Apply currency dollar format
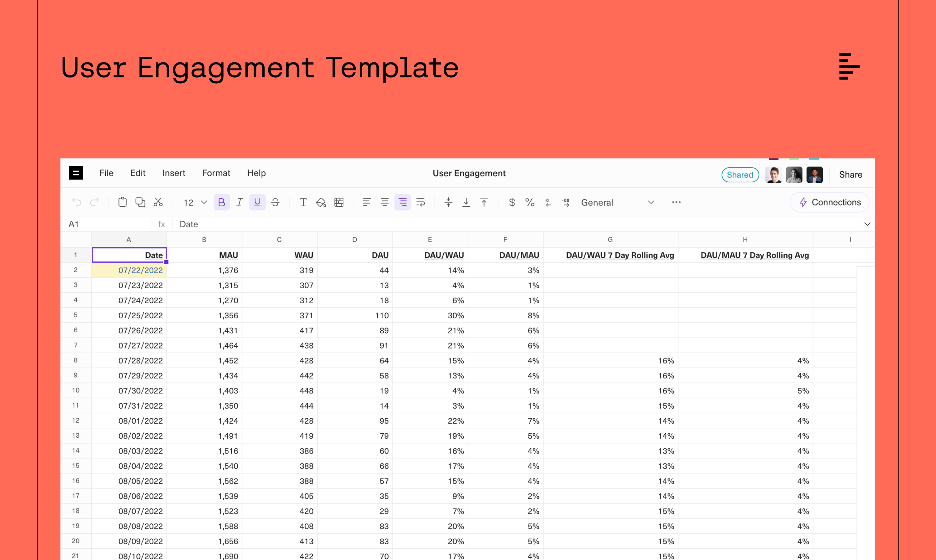The image size is (936, 560). (512, 202)
